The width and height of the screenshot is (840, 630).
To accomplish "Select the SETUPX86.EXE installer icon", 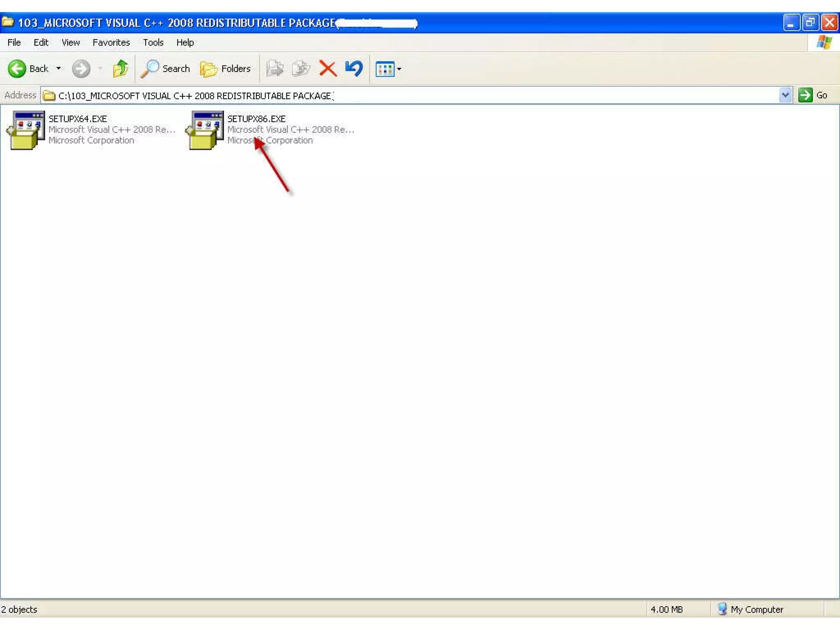I will 204,130.
